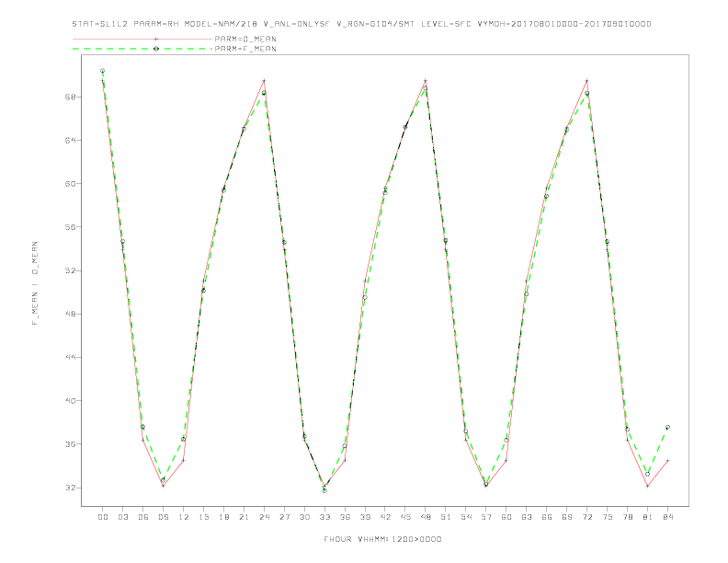The image size is (728, 563).
Task: Click the x-axis forecast hour label 48
Action: 426,517
